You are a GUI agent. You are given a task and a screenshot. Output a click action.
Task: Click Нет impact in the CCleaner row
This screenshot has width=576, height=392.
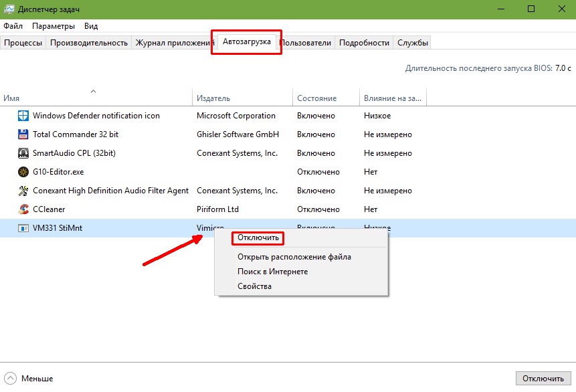pos(371,209)
